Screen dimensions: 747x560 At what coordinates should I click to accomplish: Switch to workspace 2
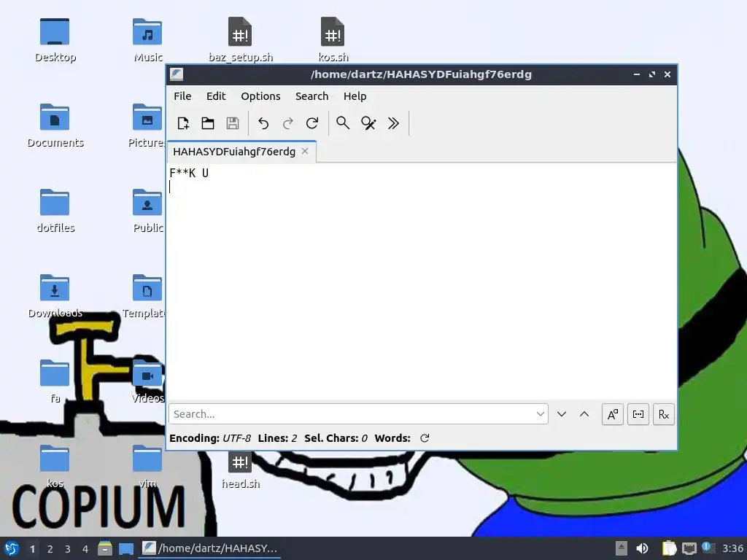(x=50, y=549)
